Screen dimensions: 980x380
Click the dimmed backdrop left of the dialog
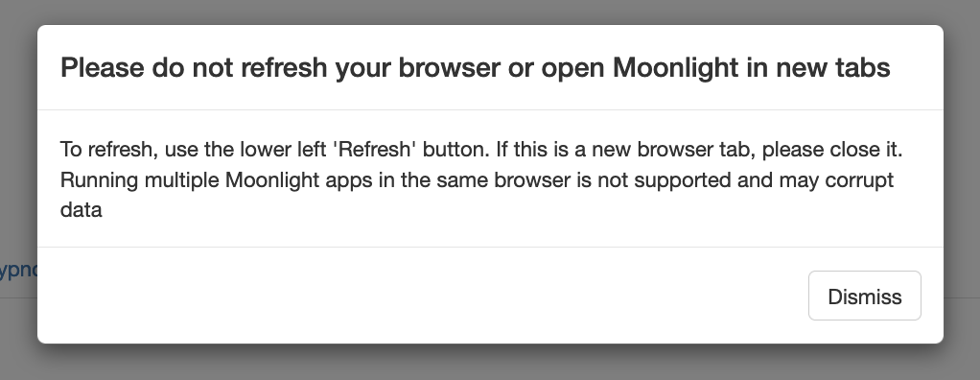point(18,156)
